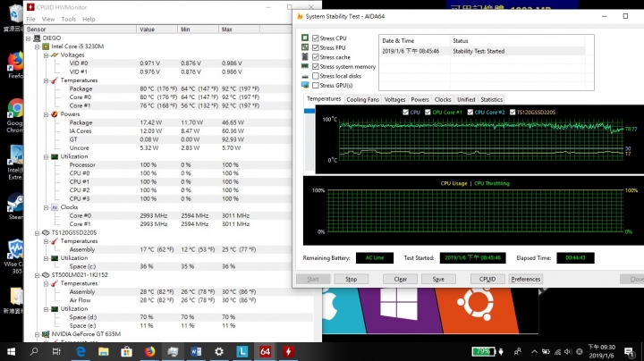Open volume speaker tray icon

point(568,351)
